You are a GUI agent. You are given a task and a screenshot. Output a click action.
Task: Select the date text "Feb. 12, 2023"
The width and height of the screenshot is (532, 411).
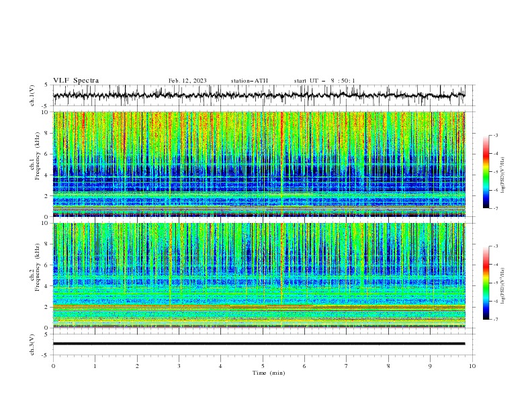pyautogui.click(x=187, y=81)
